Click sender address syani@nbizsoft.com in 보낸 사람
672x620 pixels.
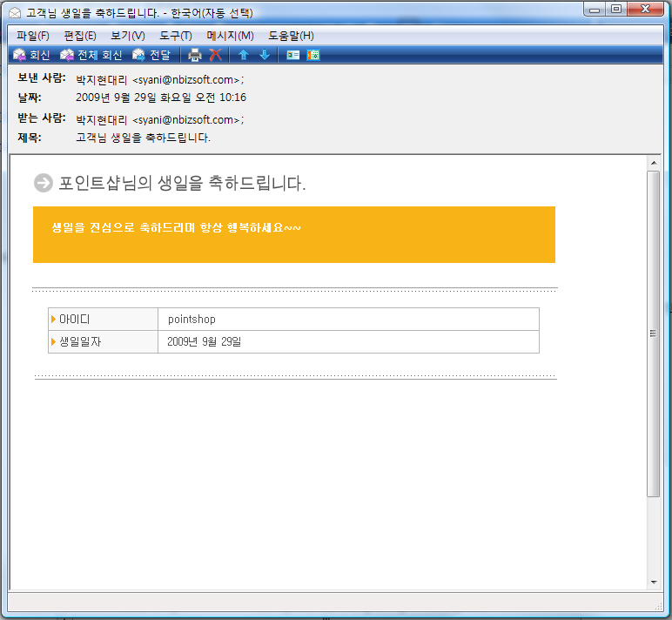(x=185, y=80)
